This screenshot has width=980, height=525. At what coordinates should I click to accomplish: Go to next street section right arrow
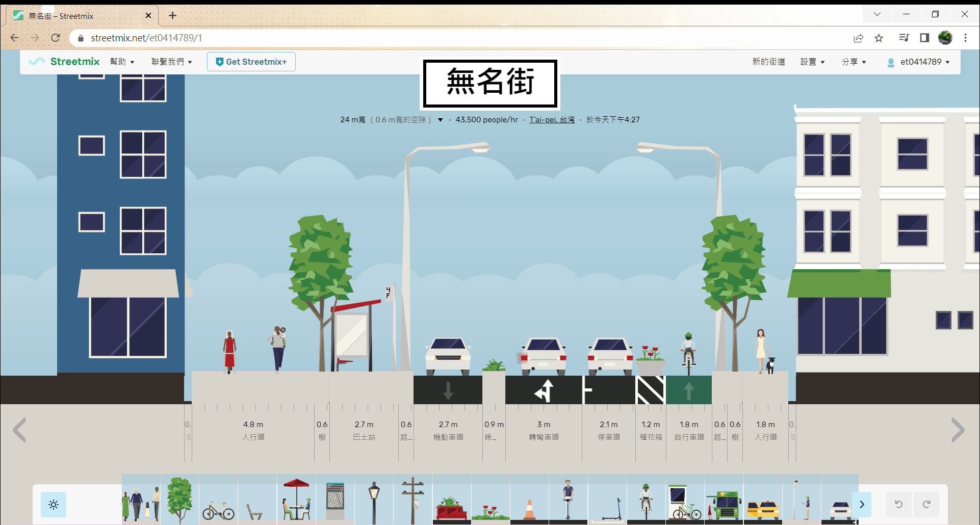[x=958, y=430]
